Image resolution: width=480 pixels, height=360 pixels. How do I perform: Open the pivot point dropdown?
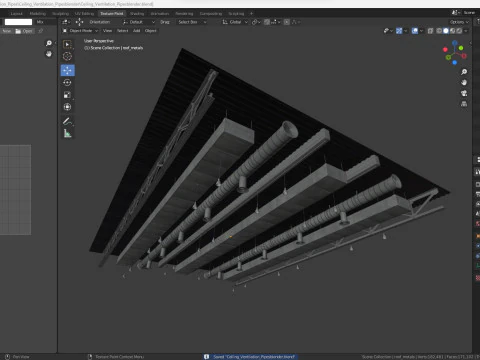coord(256,22)
